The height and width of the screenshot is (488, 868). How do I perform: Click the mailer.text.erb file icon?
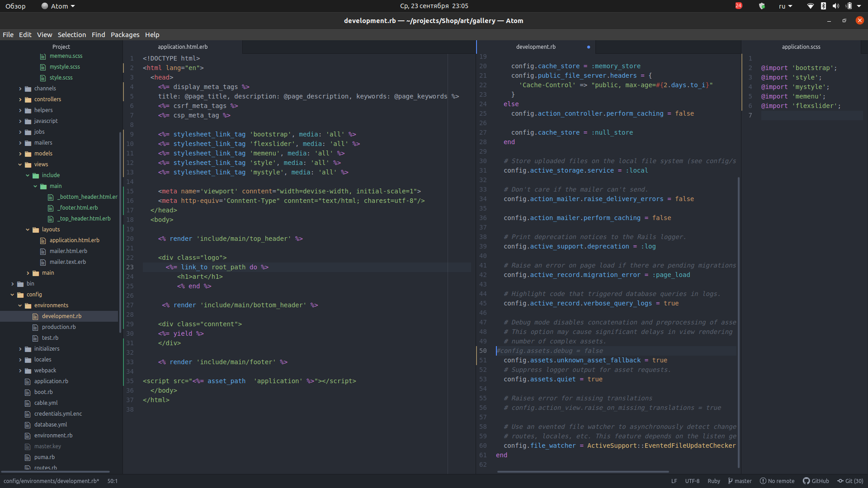tap(43, 262)
